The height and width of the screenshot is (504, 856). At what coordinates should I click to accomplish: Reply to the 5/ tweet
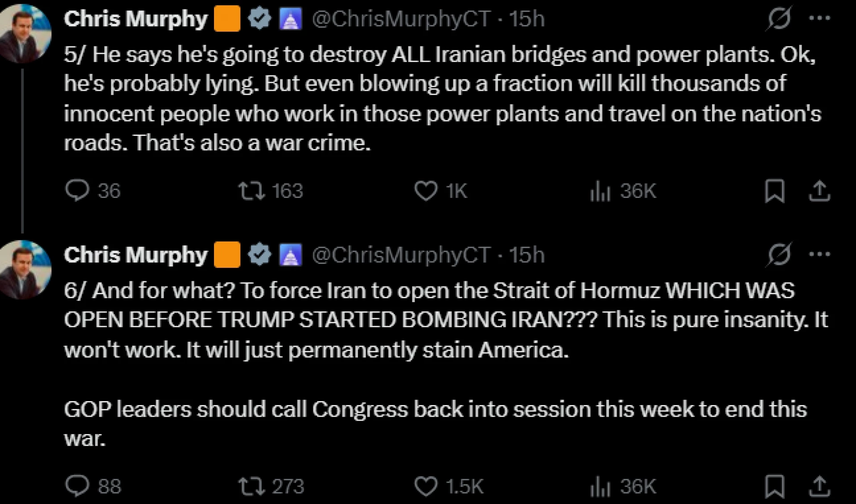78,191
